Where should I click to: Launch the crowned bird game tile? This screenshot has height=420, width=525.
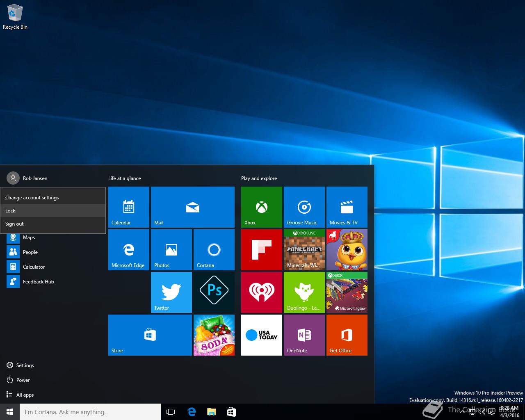tap(347, 250)
